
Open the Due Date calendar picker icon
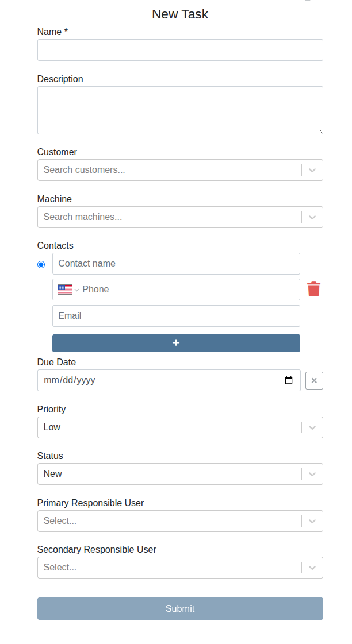[289, 380]
